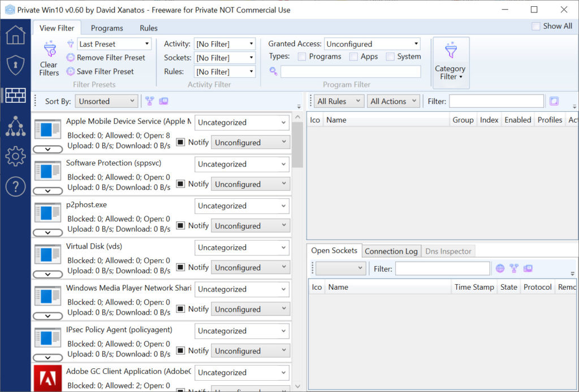Click the Remove Filter Preset icon
The height and width of the screenshot is (392, 579).
coord(71,58)
